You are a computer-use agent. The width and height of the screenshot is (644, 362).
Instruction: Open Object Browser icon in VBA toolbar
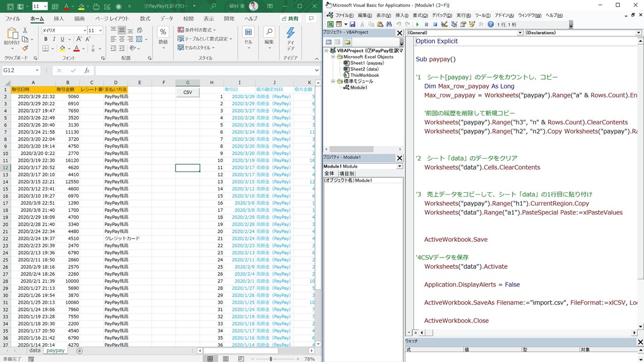(x=472, y=24)
